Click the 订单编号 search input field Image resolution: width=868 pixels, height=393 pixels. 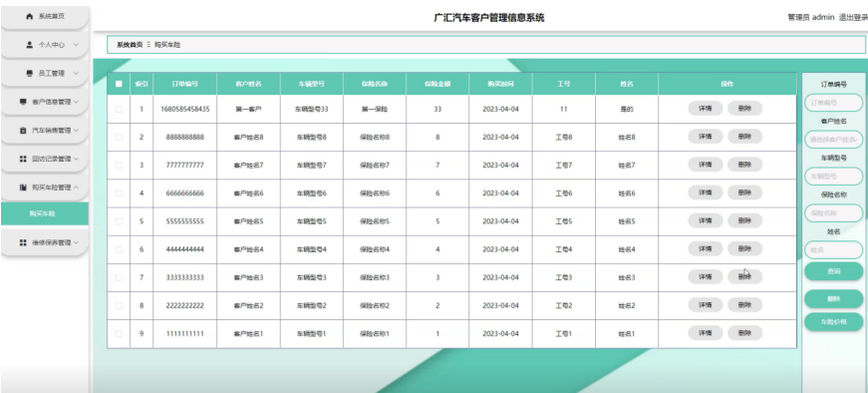(833, 103)
